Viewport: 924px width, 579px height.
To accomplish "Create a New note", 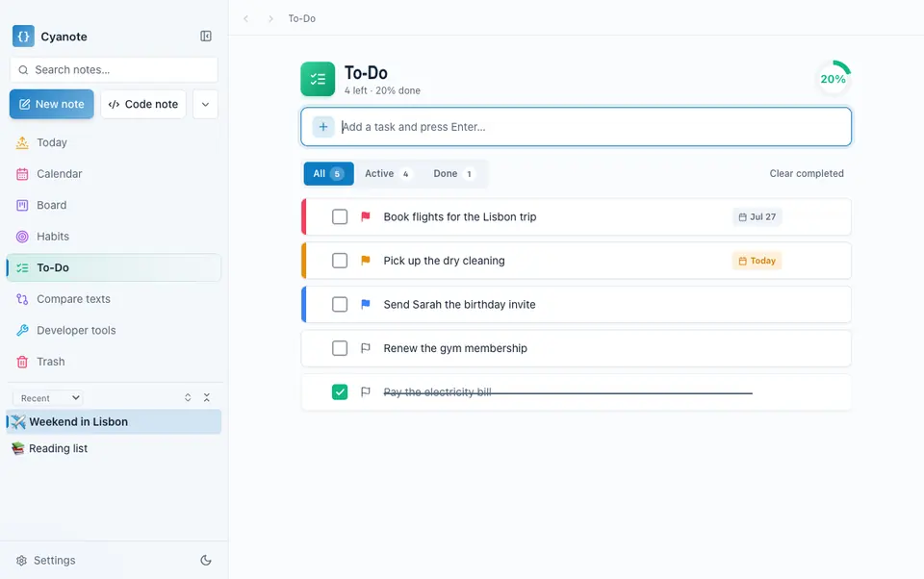I will (52, 104).
